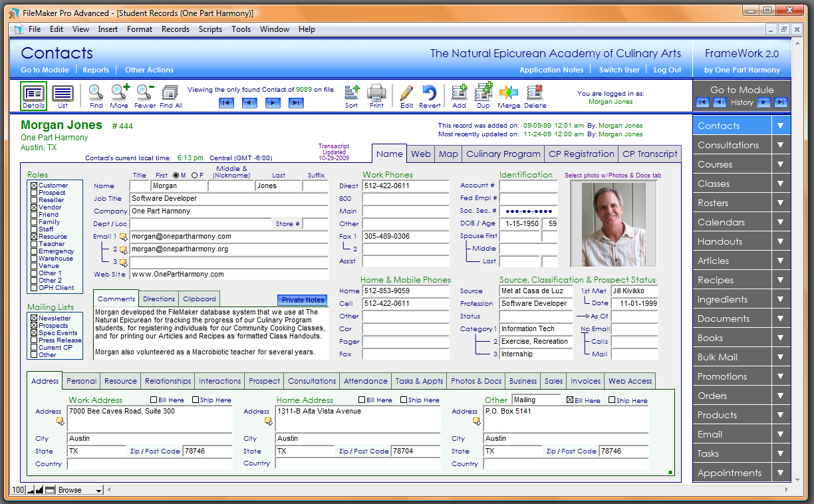Click the Email 2 send icon

click(x=123, y=249)
